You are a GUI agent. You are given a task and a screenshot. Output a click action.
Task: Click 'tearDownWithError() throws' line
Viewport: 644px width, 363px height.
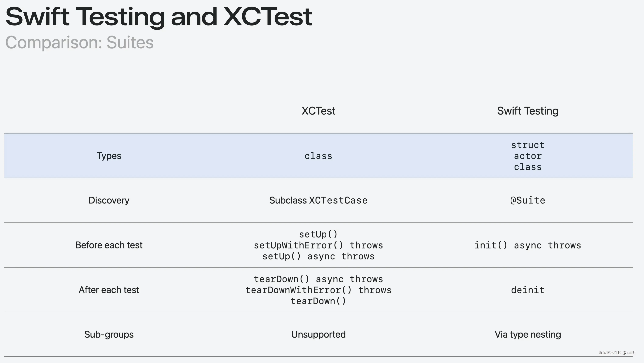318,290
